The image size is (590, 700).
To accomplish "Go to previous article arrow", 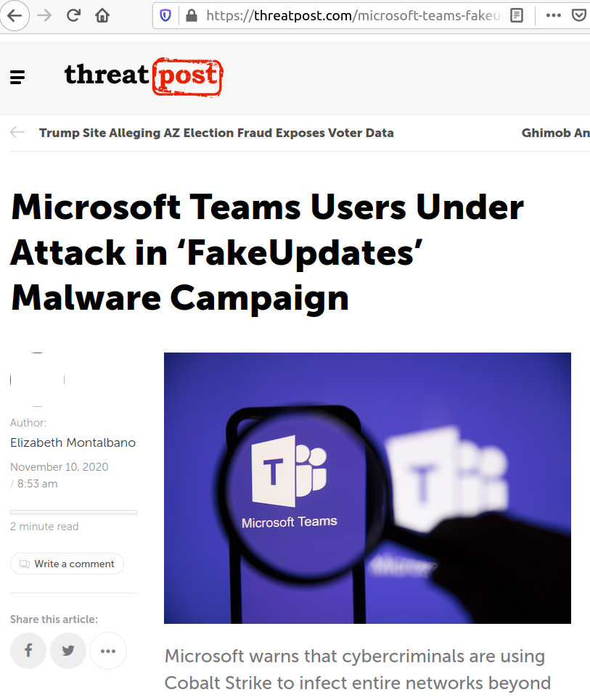I will pyautogui.click(x=17, y=132).
